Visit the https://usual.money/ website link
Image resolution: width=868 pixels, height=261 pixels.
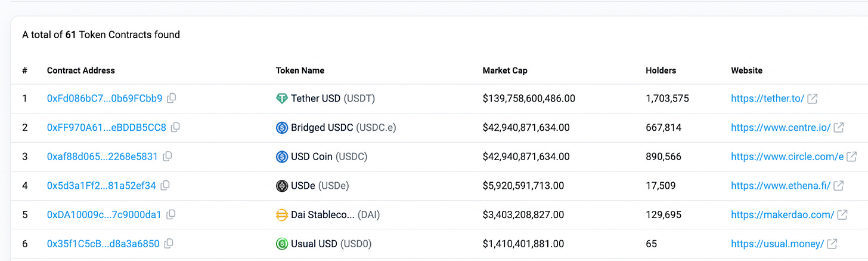pos(777,244)
